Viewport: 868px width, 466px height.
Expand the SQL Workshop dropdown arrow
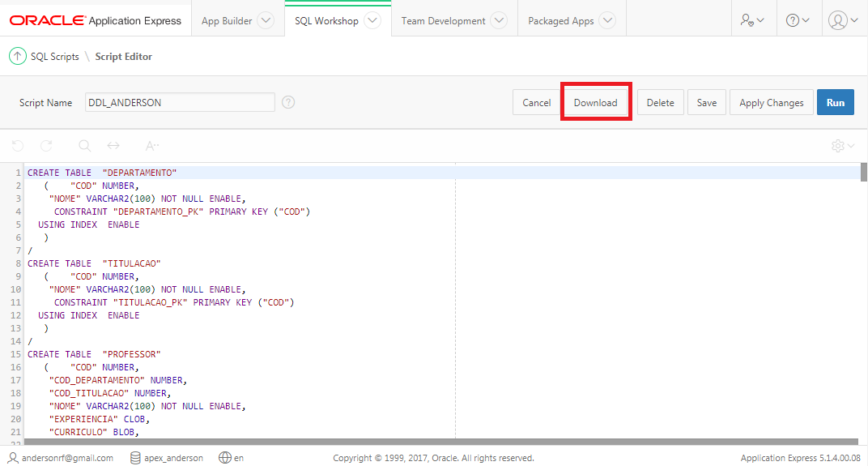(372, 20)
